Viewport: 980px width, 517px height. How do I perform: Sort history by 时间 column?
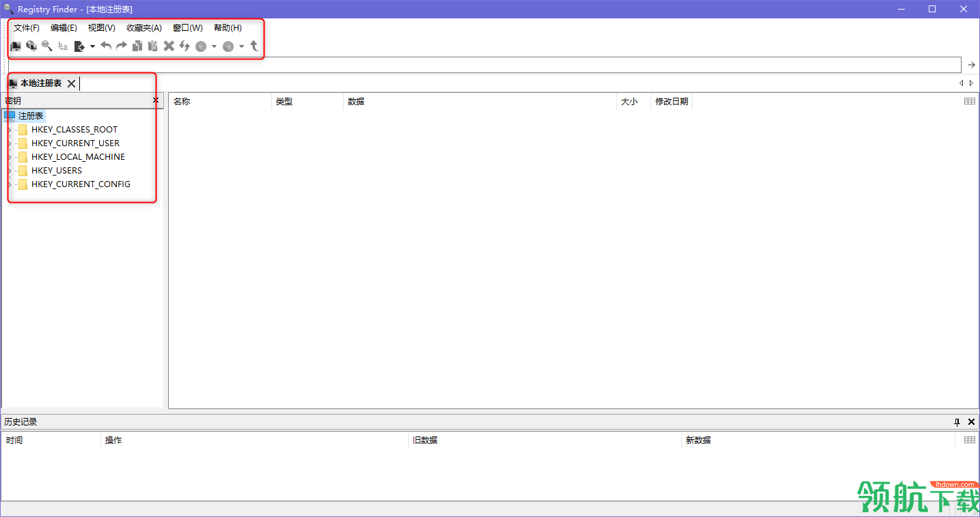coord(51,441)
